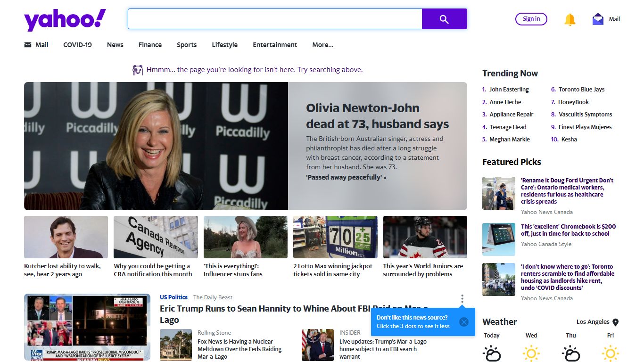
Task: Open the Sports nav item
Action: point(187,45)
